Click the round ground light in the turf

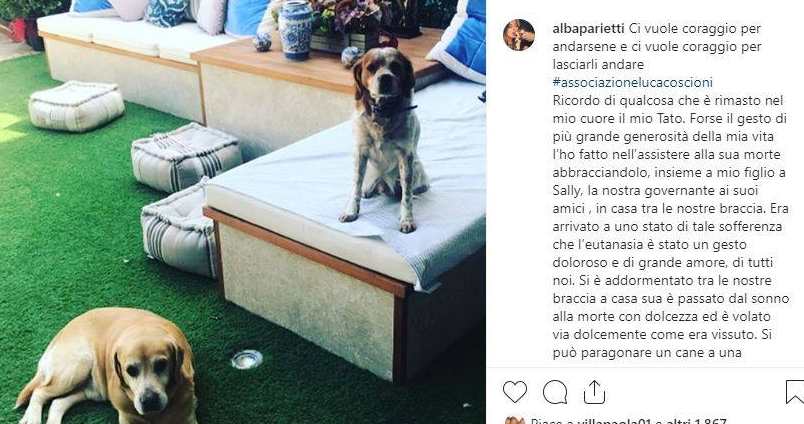247,359
